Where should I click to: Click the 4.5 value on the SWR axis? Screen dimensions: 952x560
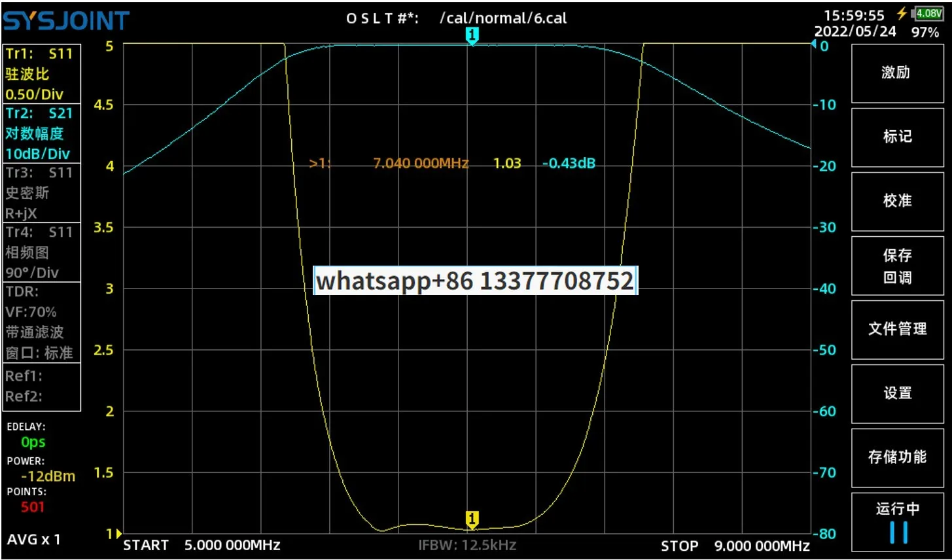pyautogui.click(x=104, y=105)
